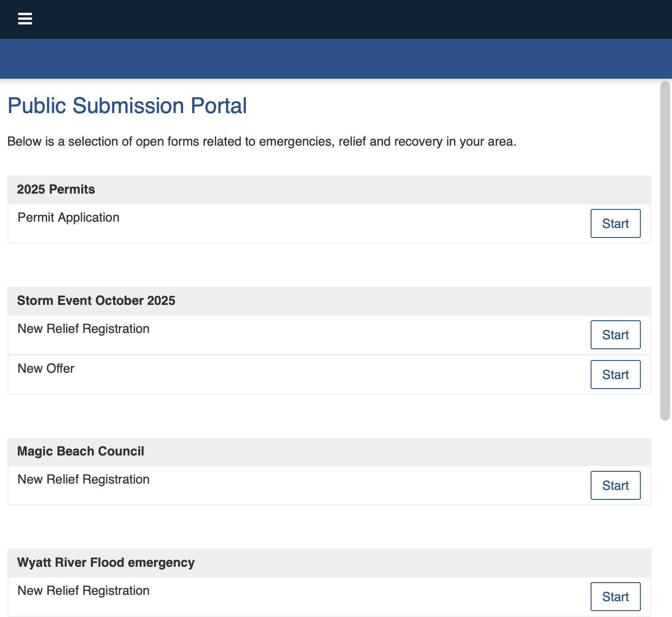Image resolution: width=672 pixels, height=617 pixels.
Task: Click the vertical page scrollbar
Action: [x=665, y=251]
